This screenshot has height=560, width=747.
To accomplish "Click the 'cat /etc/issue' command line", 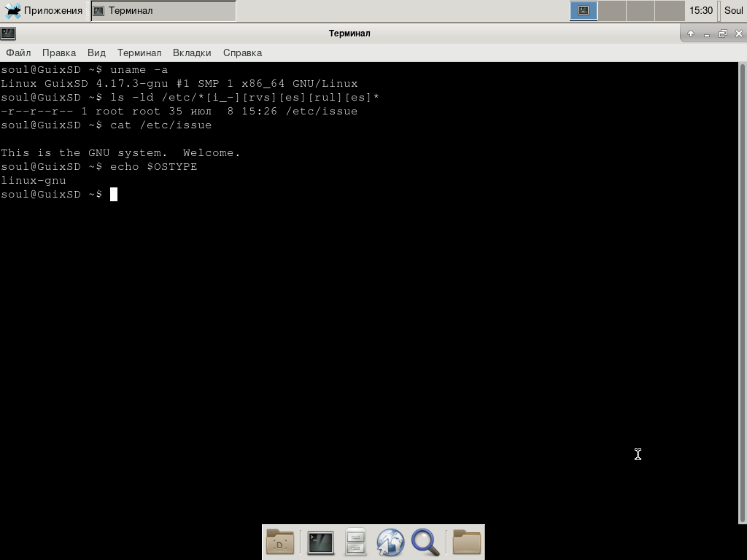I will 107,125.
